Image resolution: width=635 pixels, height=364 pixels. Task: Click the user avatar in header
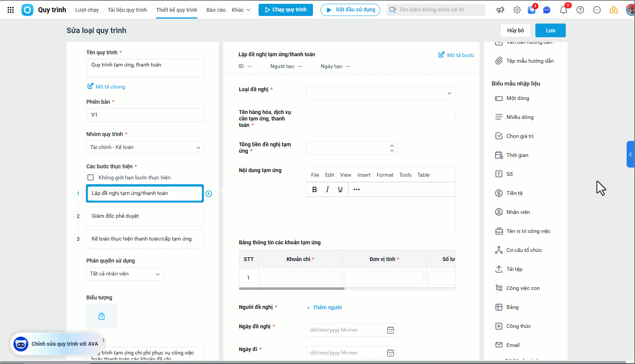coord(630,10)
